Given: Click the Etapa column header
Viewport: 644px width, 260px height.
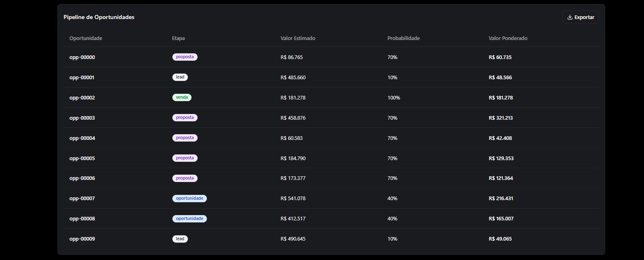Looking at the screenshot, I should click(178, 38).
